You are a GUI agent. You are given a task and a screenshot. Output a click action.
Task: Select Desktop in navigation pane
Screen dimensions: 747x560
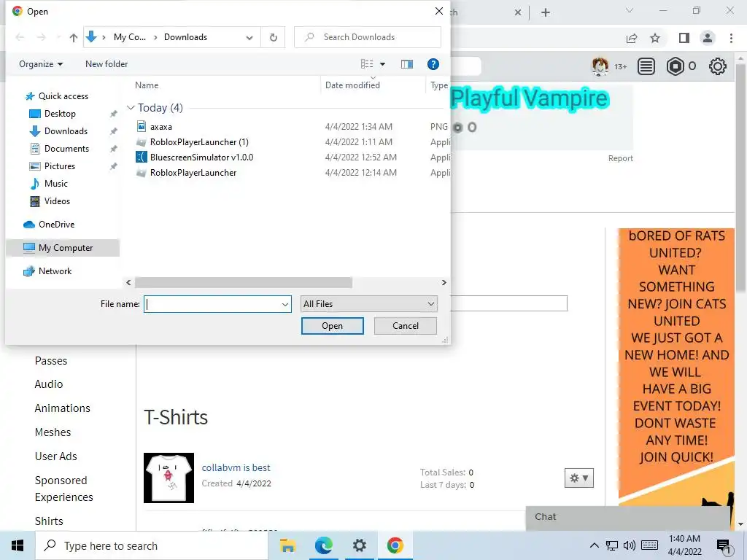click(x=60, y=113)
